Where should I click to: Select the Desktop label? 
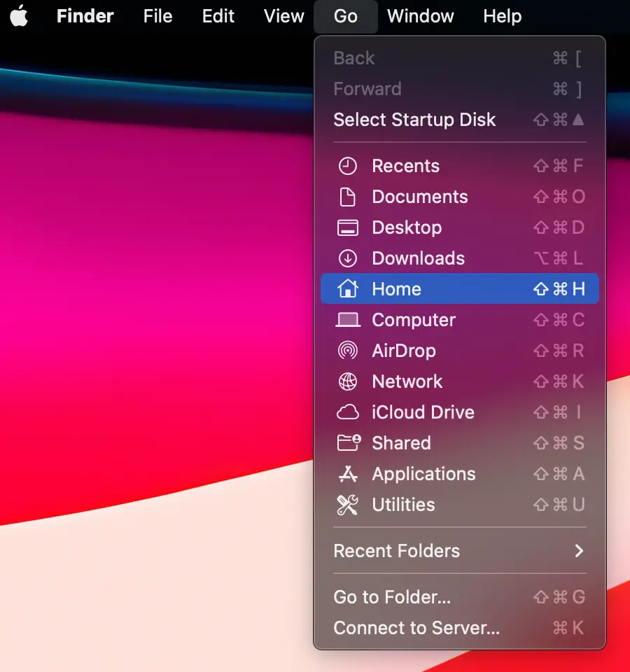pos(407,227)
